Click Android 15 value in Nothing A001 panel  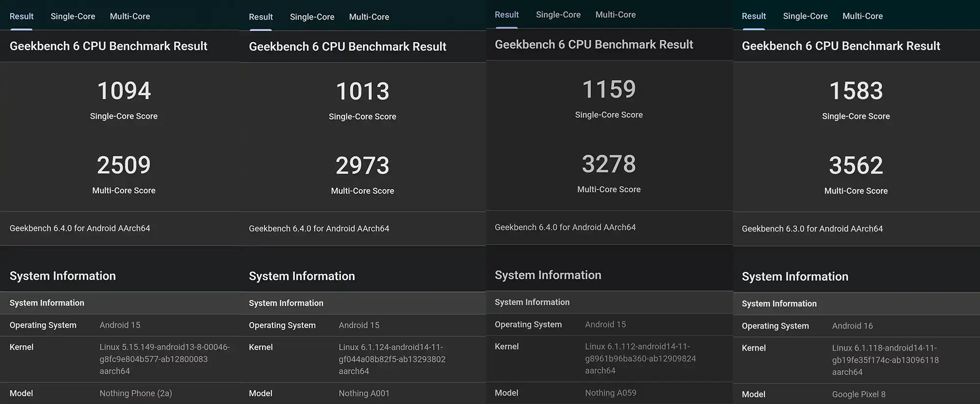[x=359, y=325]
